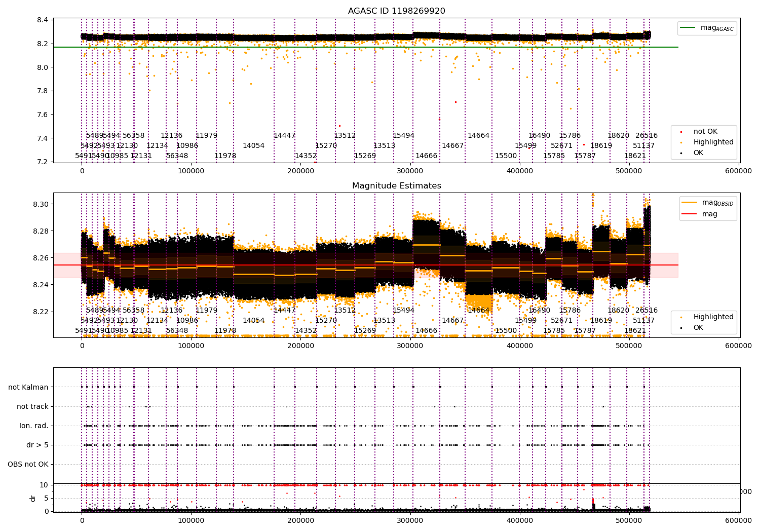This screenshot has width=760, height=532.
Task: Click the 'dr' axis label of bottom strip
Action: point(33,498)
